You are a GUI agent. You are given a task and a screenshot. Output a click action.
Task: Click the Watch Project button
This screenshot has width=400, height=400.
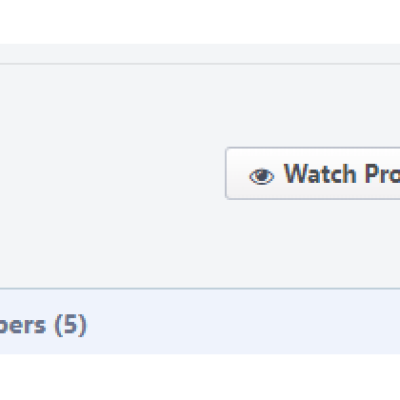click(313, 173)
